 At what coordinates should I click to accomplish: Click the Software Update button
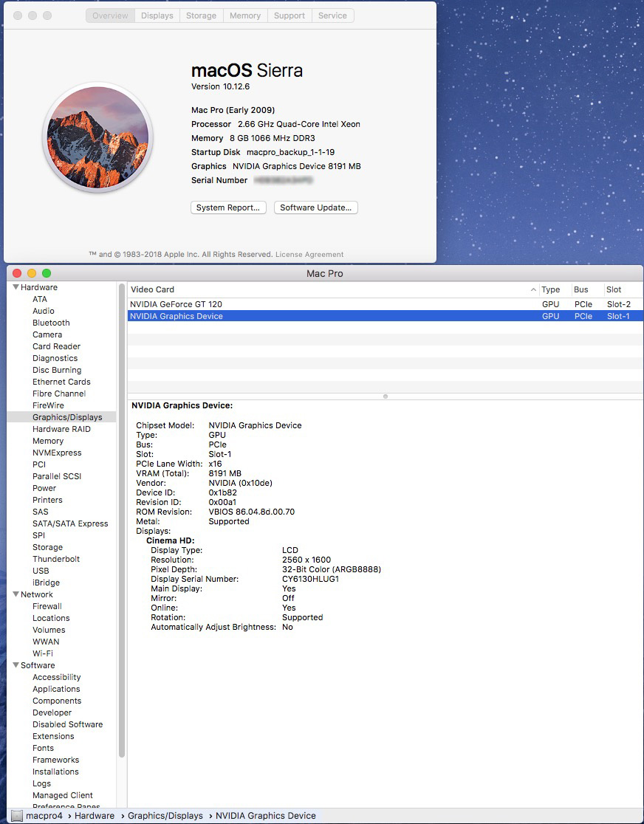pyautogui.click(x=316, y=207)
